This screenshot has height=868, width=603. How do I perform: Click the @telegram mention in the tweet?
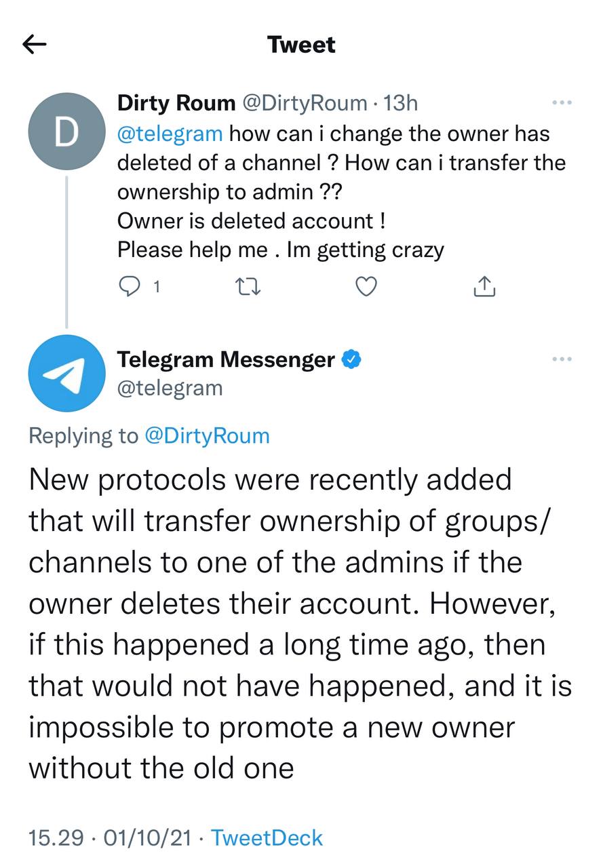[x=170, y=133]
